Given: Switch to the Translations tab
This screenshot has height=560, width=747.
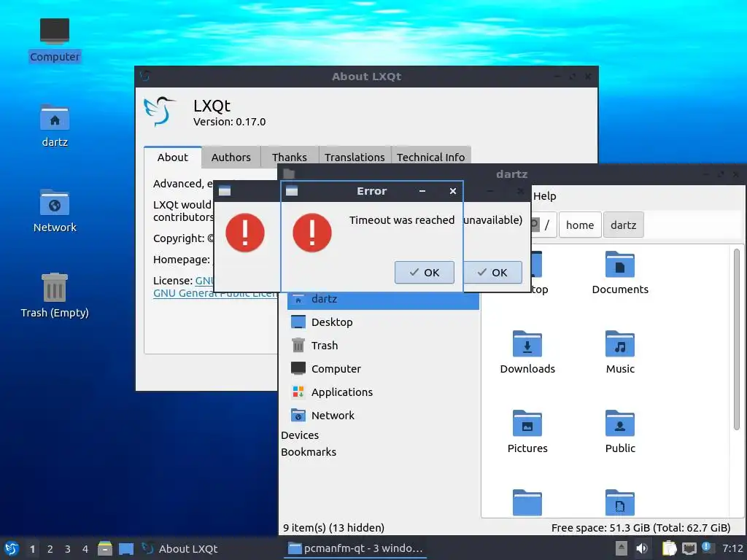Looking at the screenshot, I should (355, 157).
